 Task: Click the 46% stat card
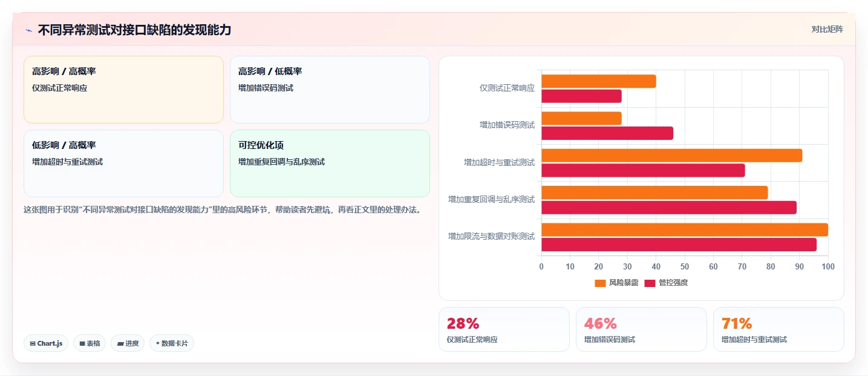tap(641, 329)
